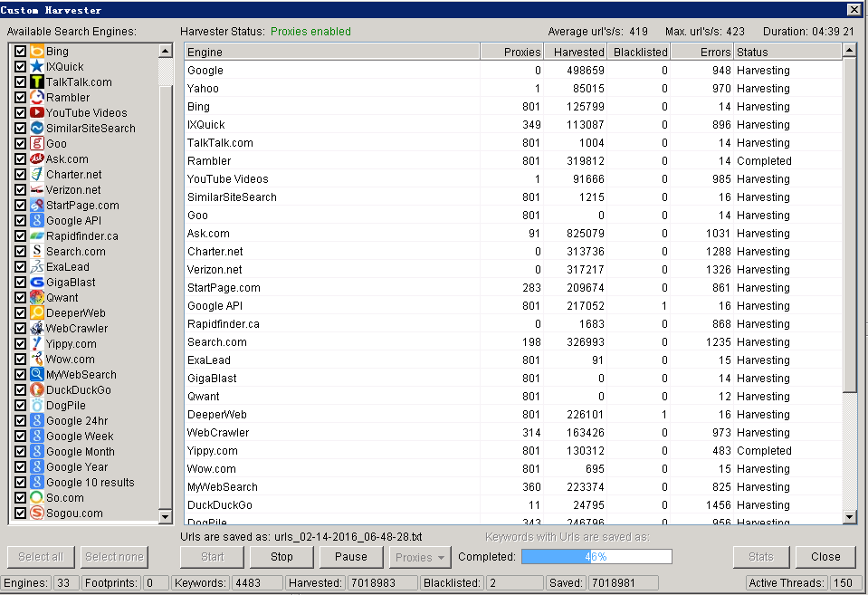Click engine list scroll down arrow
Viewport: 868px width, 595px height.
pyautogui.click(x=166, y=517)
